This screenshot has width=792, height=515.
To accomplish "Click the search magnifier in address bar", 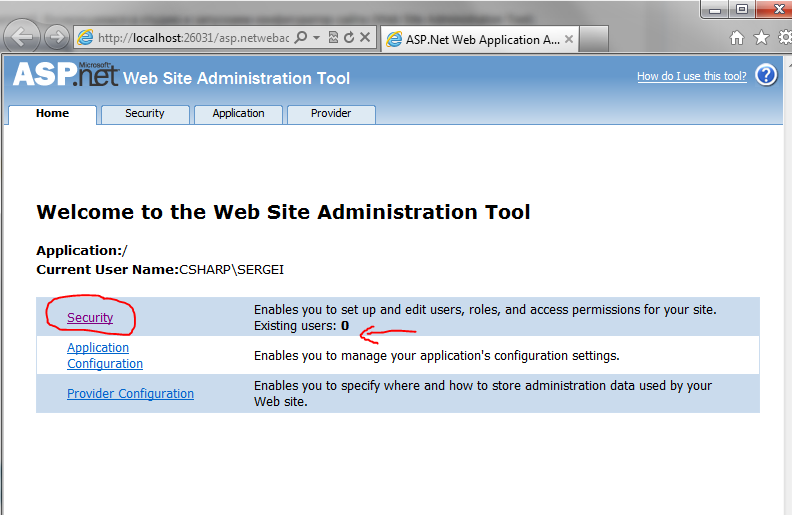I will 301,38.
